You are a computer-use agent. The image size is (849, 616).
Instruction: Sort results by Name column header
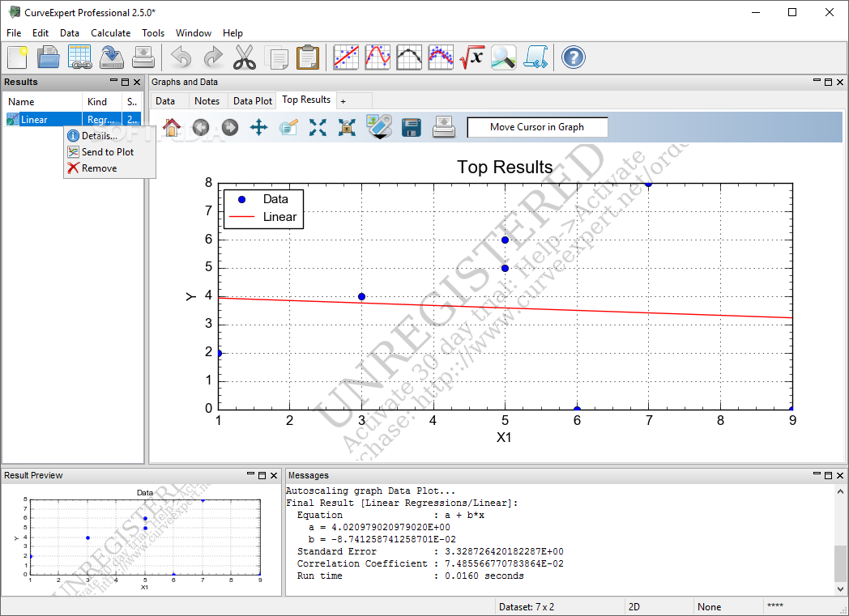point(43,102)
